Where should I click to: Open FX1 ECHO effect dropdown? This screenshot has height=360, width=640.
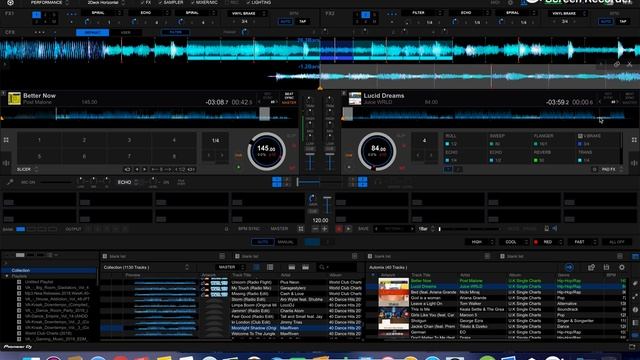(149, 13)
